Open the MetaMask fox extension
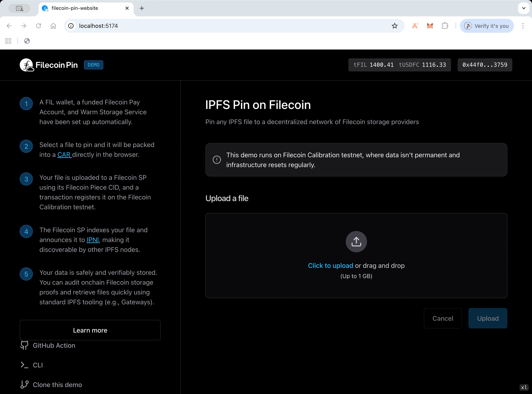532x394 pixels. pyautogui.click(x=430, y=26)
